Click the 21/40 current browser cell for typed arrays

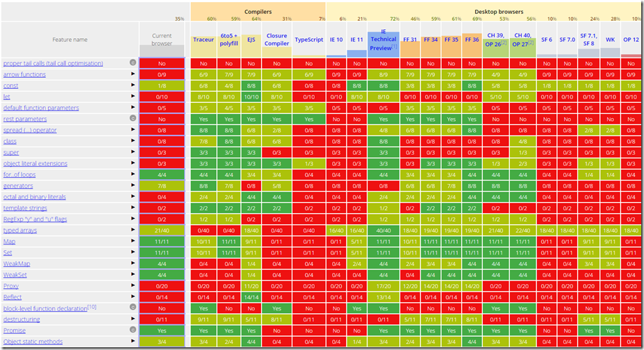(162, 230)
